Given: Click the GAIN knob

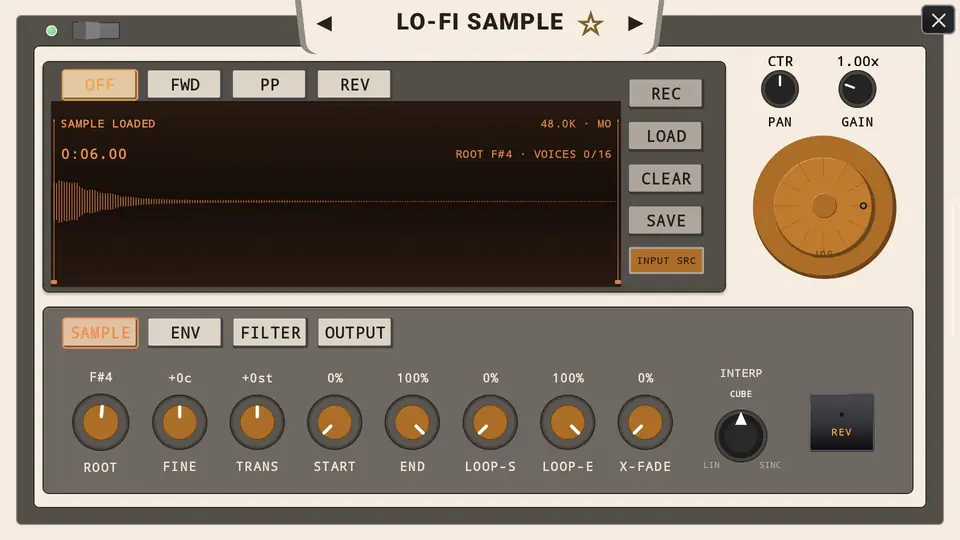Looking at the screenshot, I should coord(857,89).
